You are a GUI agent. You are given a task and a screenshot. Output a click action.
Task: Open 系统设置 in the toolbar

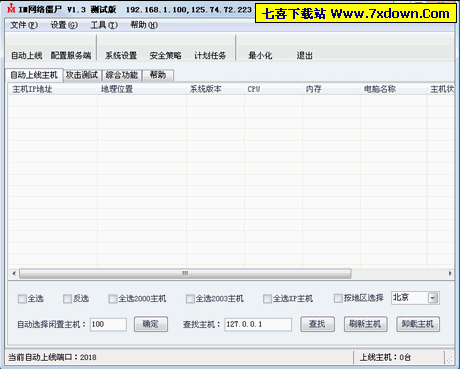pos(121,55)
